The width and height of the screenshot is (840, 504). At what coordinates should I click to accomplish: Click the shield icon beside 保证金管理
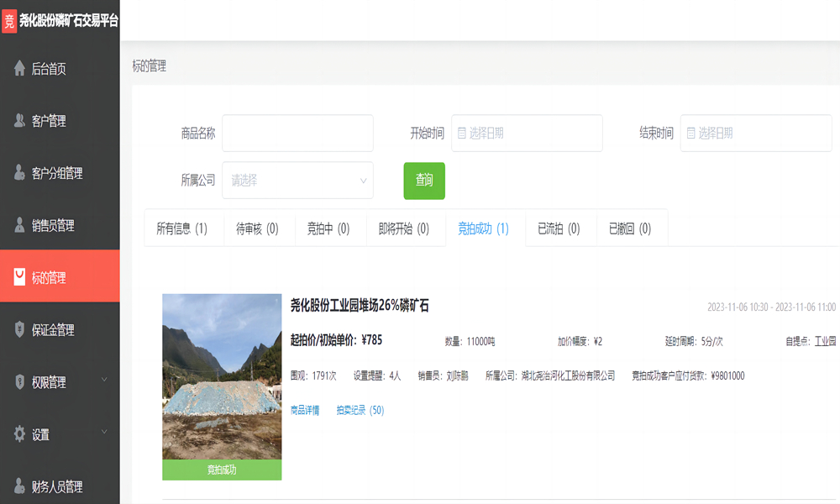(19, 329)
